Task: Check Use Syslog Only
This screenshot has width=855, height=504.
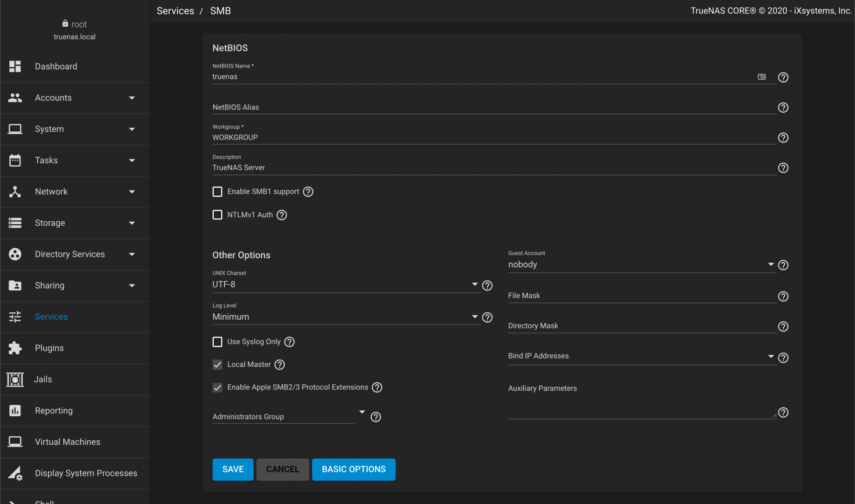Action: [217, 342]
